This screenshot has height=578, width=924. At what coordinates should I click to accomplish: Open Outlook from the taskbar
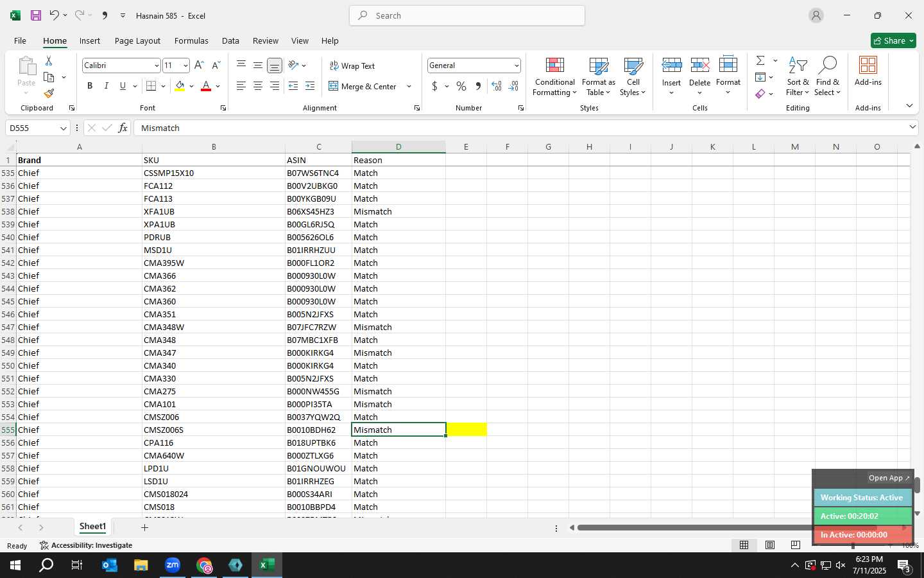(x=110, y=565)
